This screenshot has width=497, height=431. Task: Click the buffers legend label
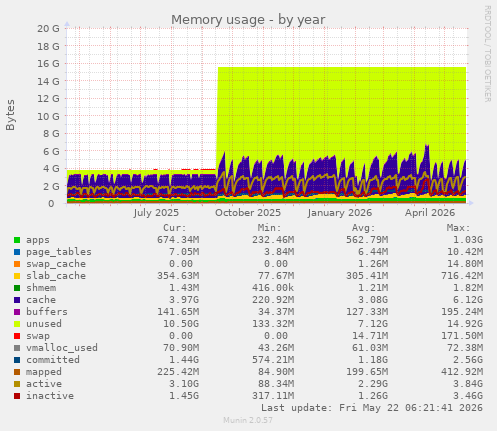[x=47, y=312]
